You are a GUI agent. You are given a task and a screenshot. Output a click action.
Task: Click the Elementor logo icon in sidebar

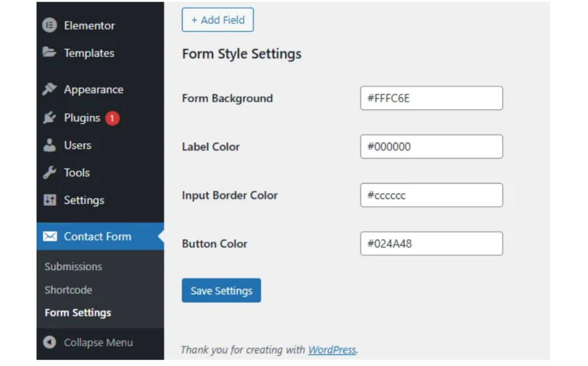point(50,25)
